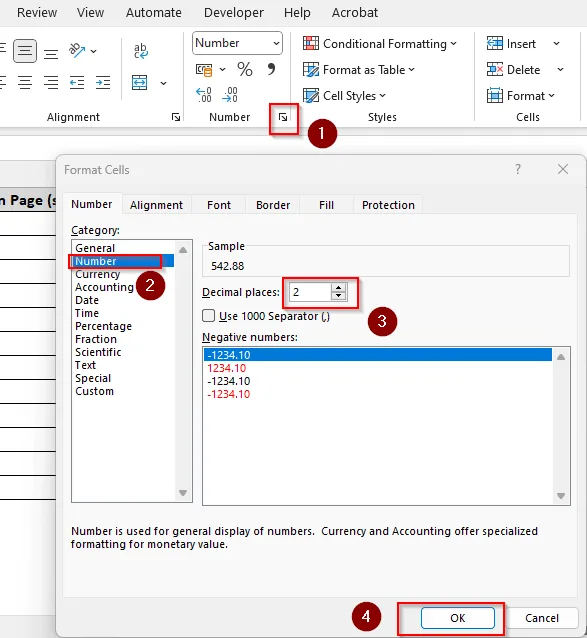Click Category list scroll up arrow

[x=183, y=250]
